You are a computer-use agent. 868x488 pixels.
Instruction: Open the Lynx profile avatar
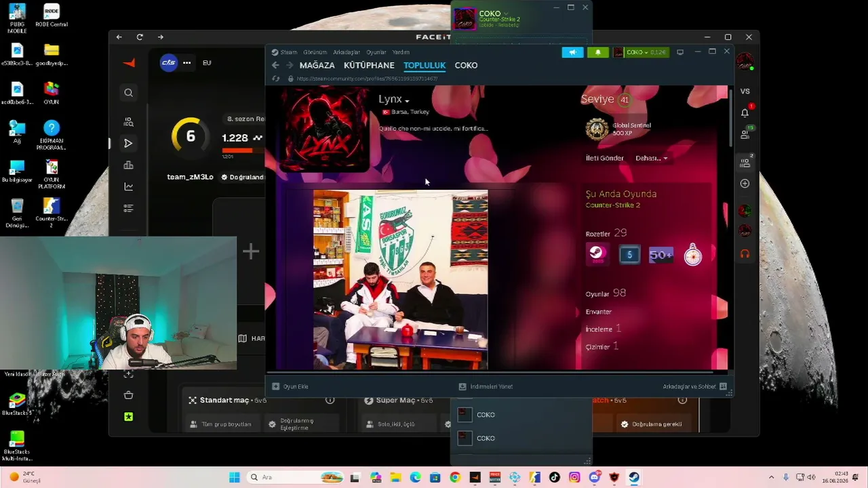point(325,127)
